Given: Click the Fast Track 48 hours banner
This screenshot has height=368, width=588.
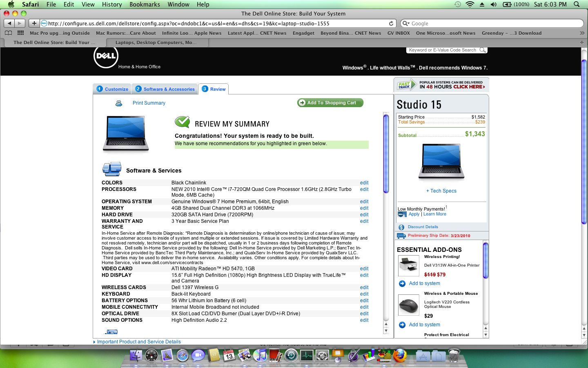Looking at the screenshot, I should coord(441,85).
